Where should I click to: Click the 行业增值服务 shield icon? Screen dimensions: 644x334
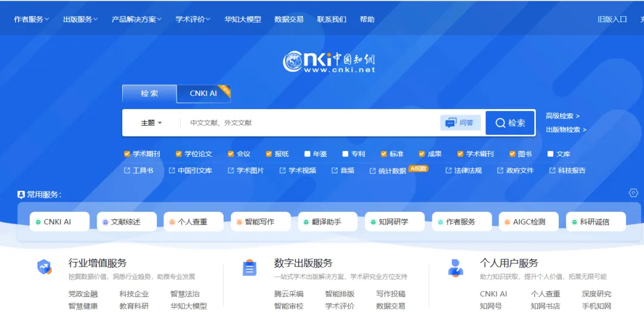pos(44,267)
